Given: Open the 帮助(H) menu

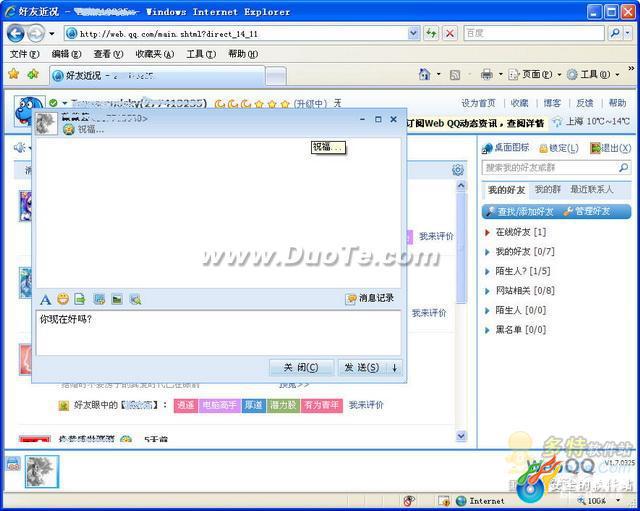Looking at the screenshot, I should pos(243,54).
